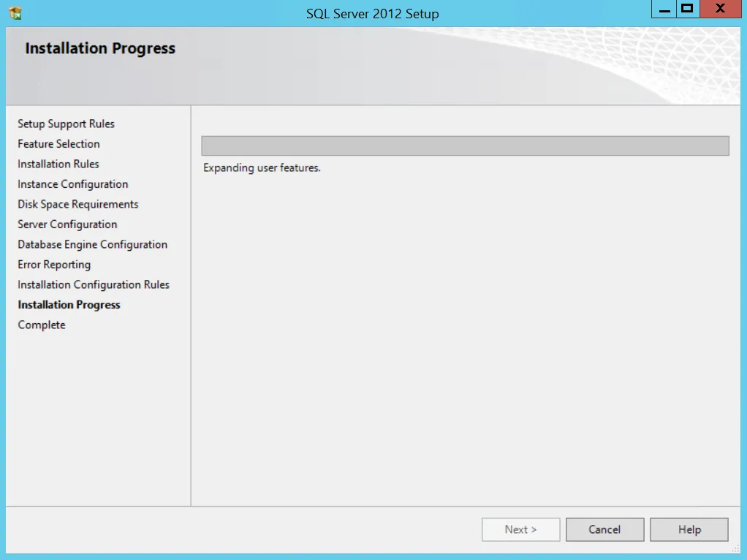
Task: Click the 'SQL Server 2012 Setup' window title
Action: pyautogui.click(x=372, y=14)
